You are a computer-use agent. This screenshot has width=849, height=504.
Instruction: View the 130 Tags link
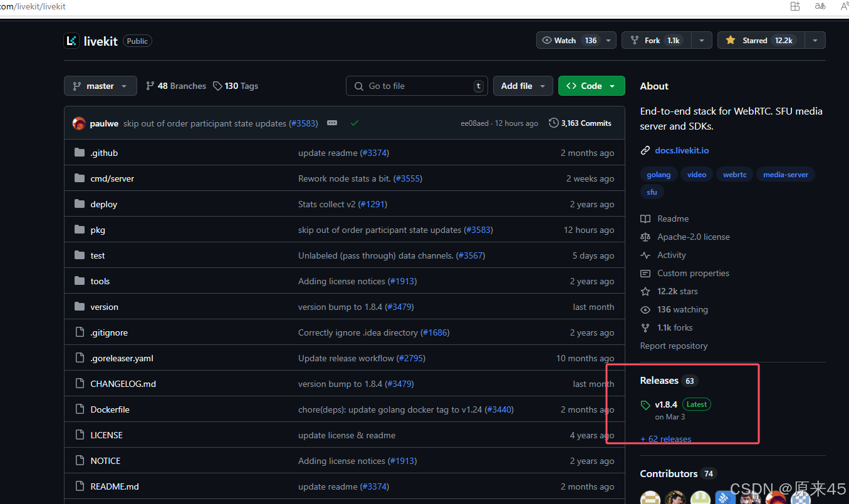tap(236, 86)
